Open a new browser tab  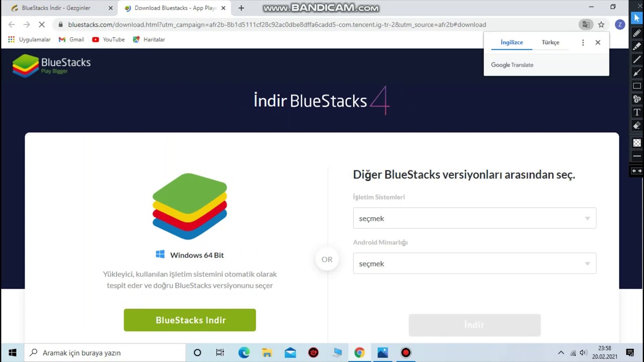pyautogui.click(x=242, y=8)
